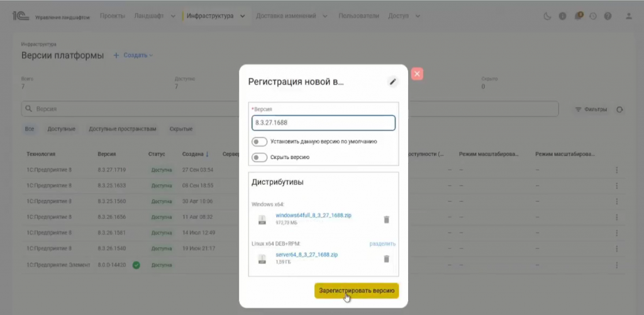
Task: Open row menu for version 8.3.26.1656
Action: coord(616,218)
